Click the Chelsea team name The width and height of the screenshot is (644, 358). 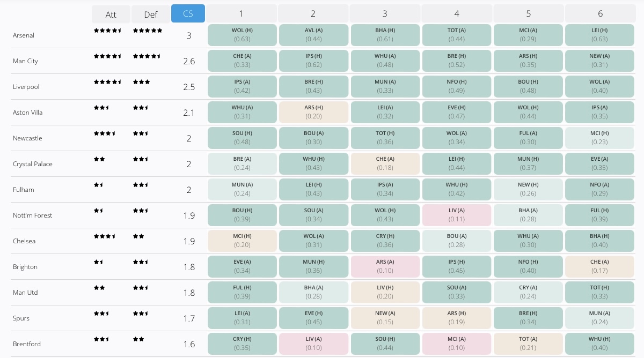24,241
